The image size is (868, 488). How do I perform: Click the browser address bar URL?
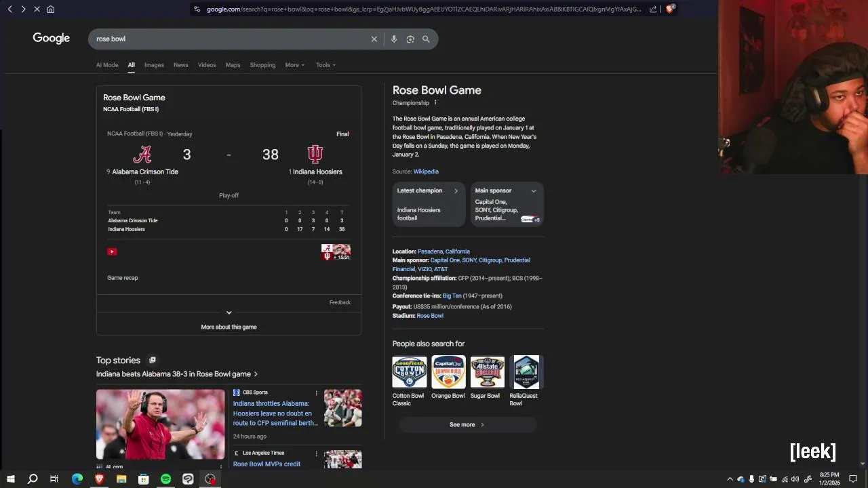point(424,9)
